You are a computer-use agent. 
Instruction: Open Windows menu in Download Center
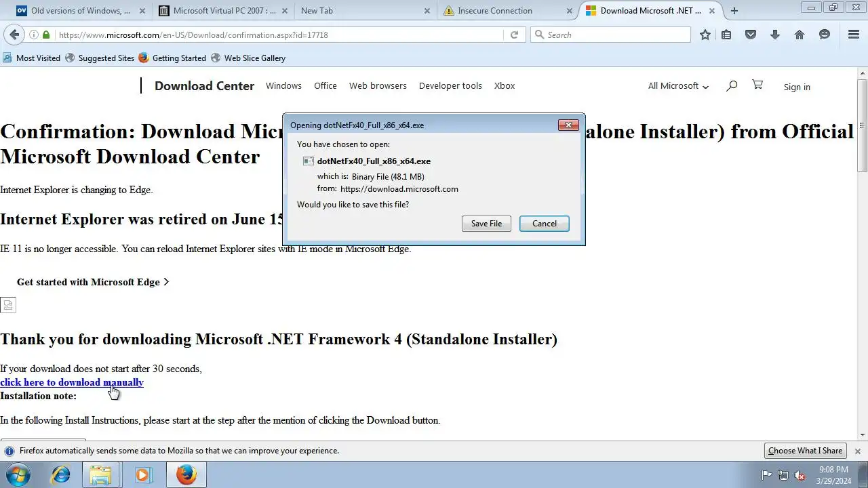(283, 85)
